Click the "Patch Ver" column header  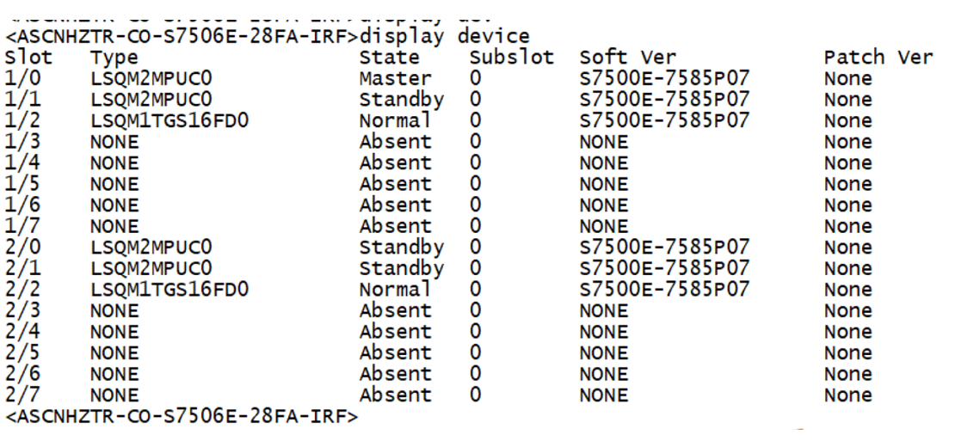point(878,58)
